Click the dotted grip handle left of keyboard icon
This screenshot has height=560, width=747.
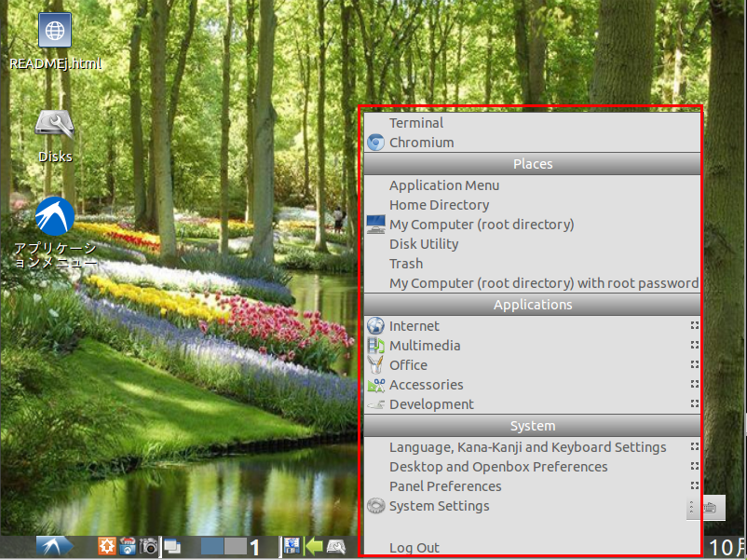point(692,508)
